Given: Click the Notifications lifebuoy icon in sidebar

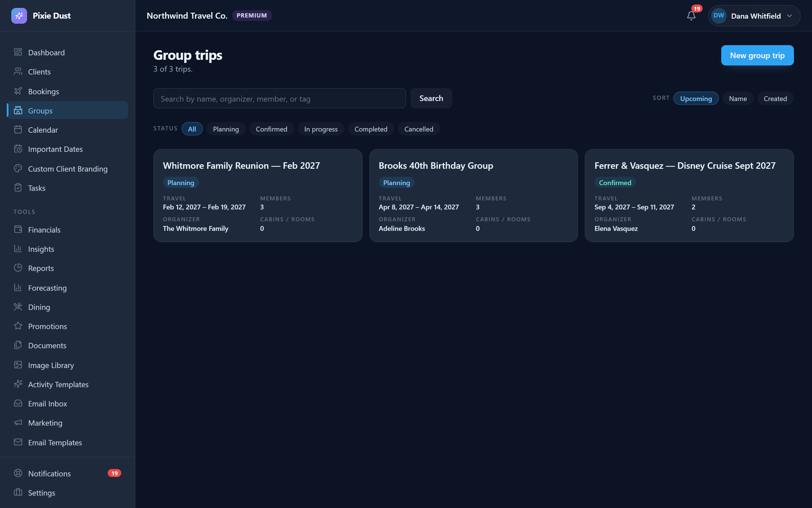Looking at the screenshot, I should click(x=18, y=473).
